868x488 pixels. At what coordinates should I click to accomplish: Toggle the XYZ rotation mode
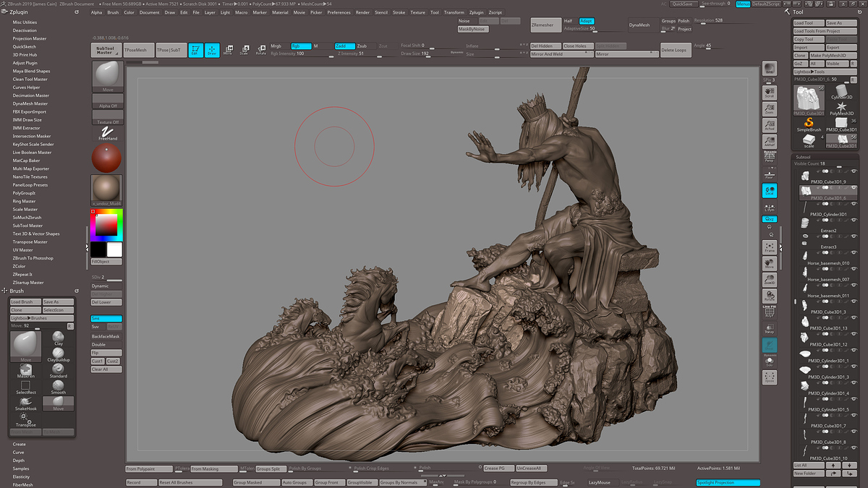[x=769, y=218]
